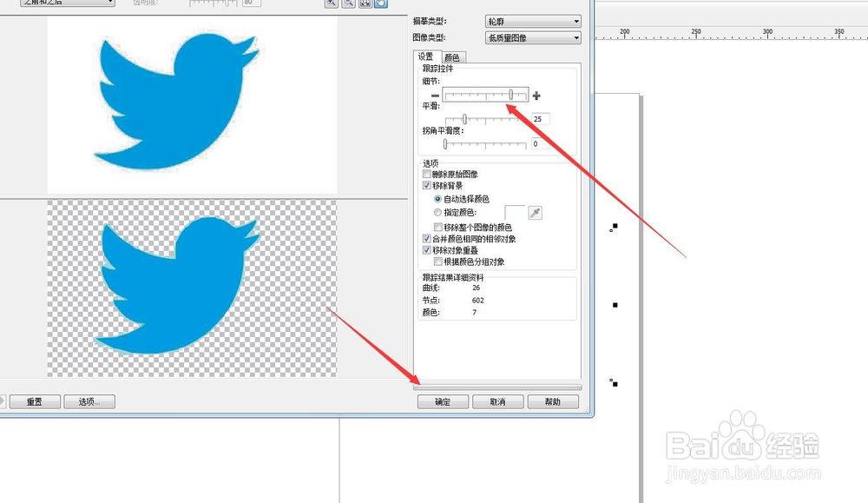Click the progress bar above the 确定 button
The image size is (868, 503).
(x=497, y=387)
